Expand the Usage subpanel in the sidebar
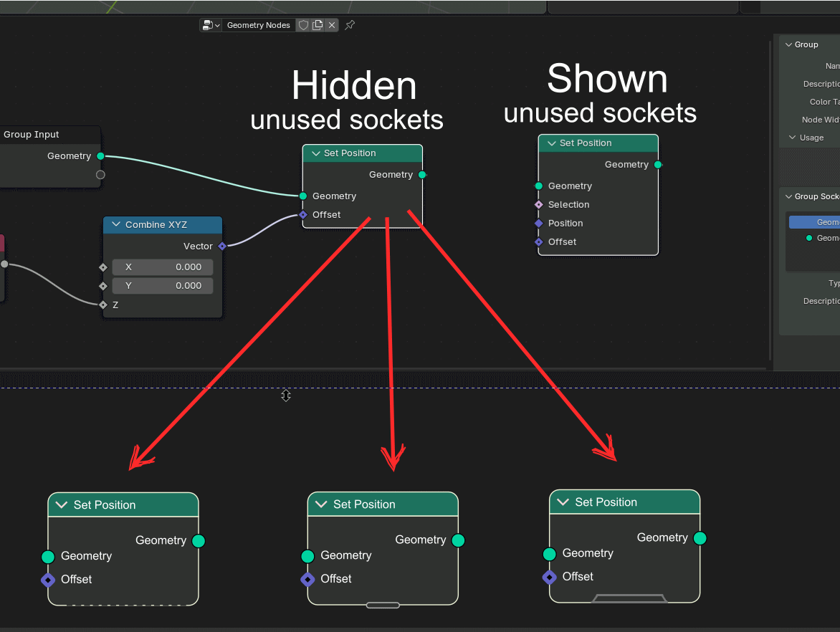This screenshot has height=632, width=840. [792, 138]
